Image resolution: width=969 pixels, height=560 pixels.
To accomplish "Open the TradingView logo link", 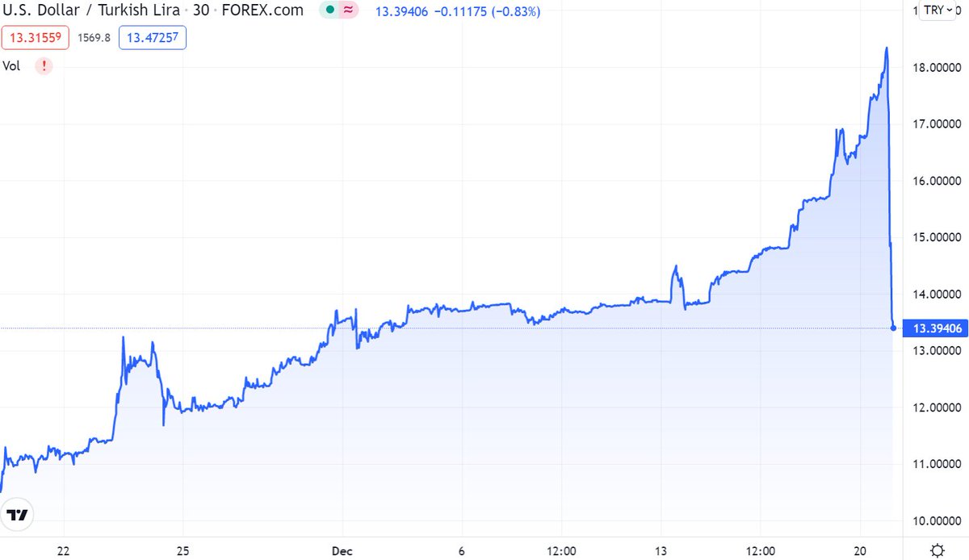I will tap(17, 515).
